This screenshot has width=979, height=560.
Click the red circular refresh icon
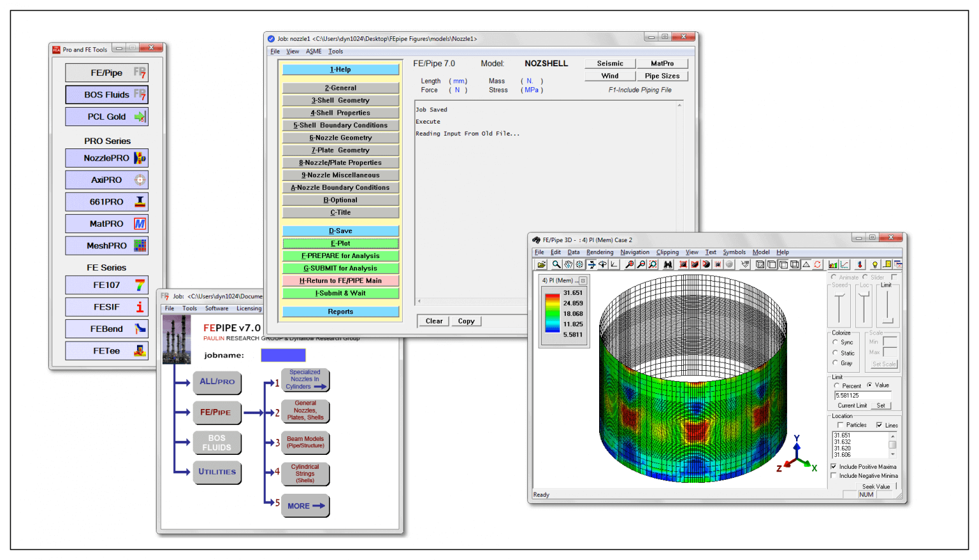pos(816,264)
